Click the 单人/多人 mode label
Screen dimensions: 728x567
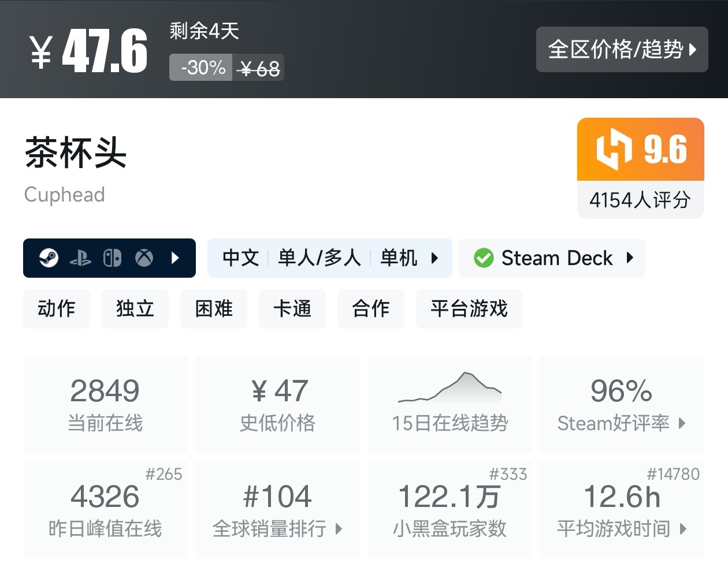point(320,258)
